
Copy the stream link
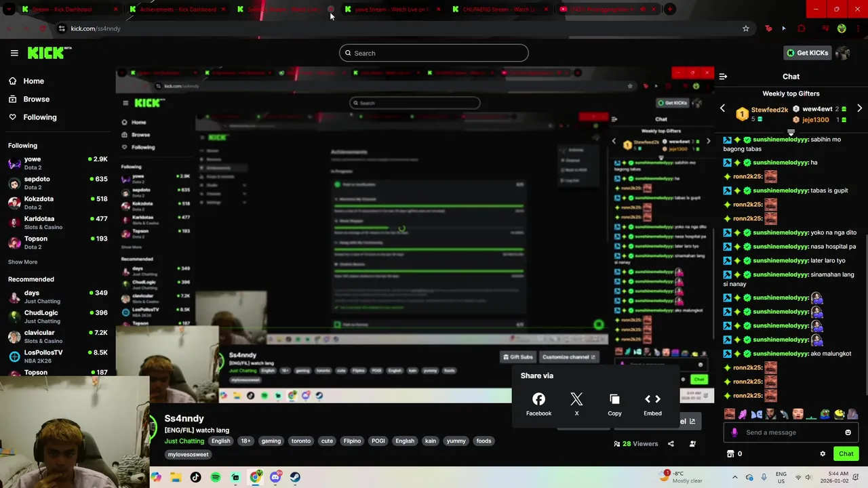point(614,404)
